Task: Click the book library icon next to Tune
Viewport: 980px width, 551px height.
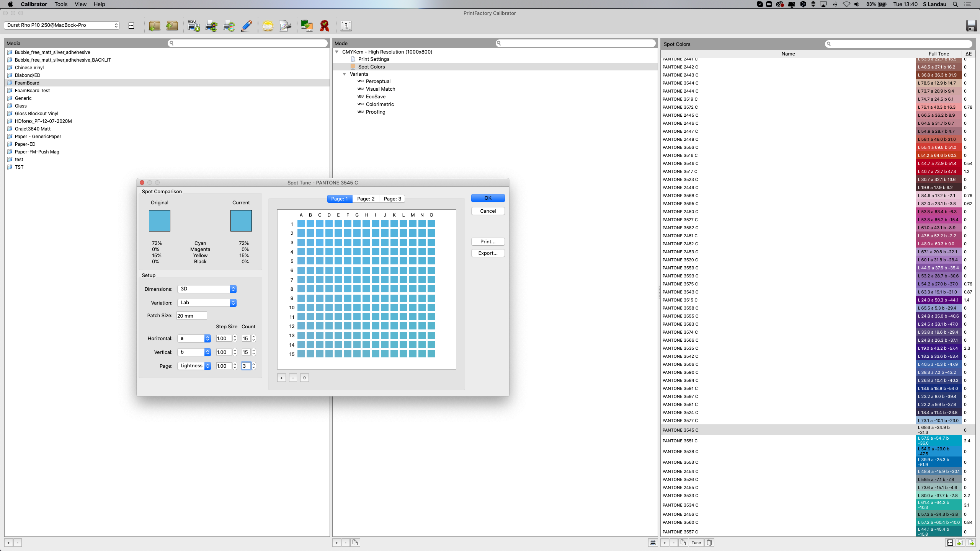Action: click(x=709, y=543)
